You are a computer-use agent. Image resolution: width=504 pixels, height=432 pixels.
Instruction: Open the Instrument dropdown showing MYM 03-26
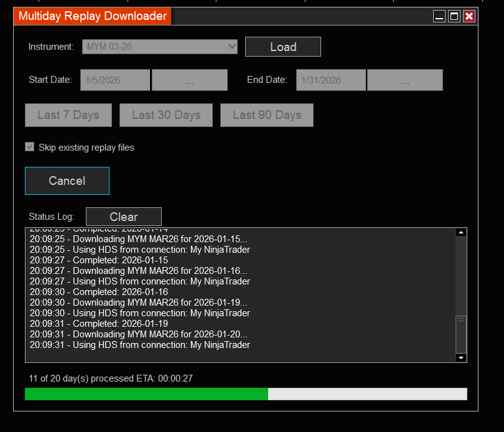pyautogui.click(x=160, y=47)
